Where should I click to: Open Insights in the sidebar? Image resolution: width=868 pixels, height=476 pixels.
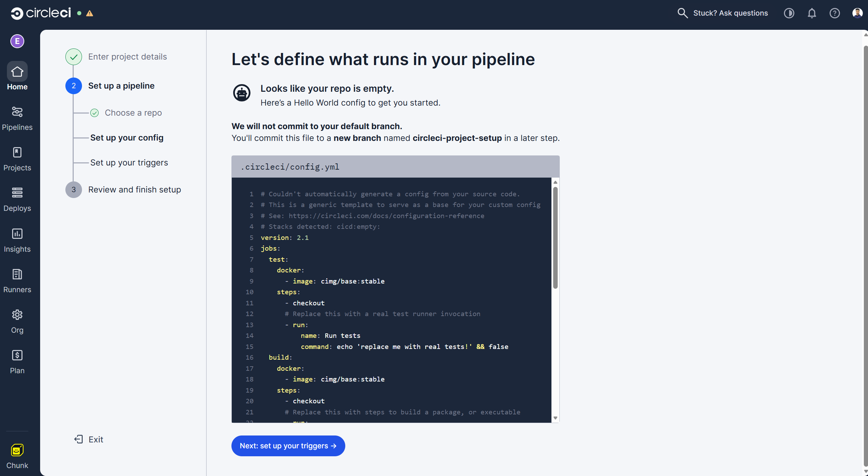pyautogui.click(x=17, y=241)
